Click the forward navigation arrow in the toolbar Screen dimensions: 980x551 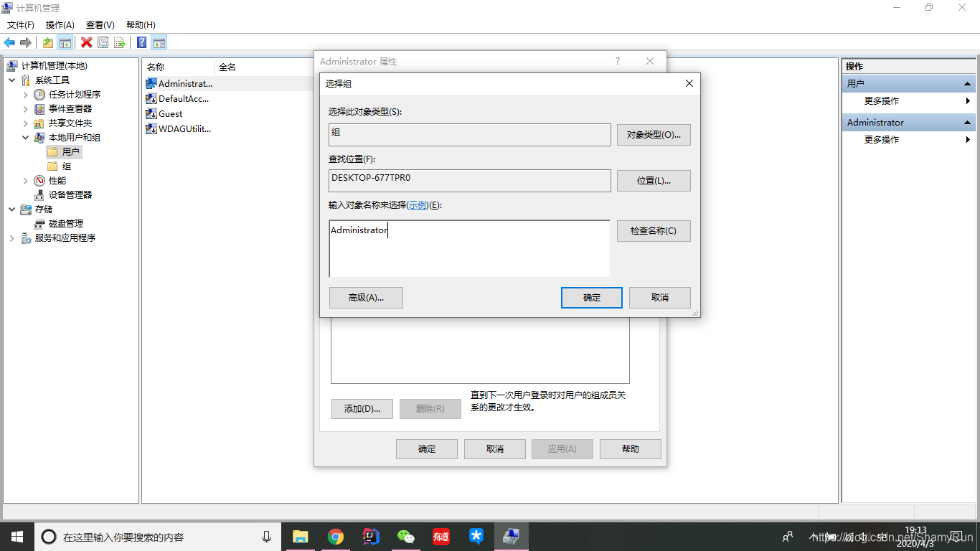(x=27, y=42)
